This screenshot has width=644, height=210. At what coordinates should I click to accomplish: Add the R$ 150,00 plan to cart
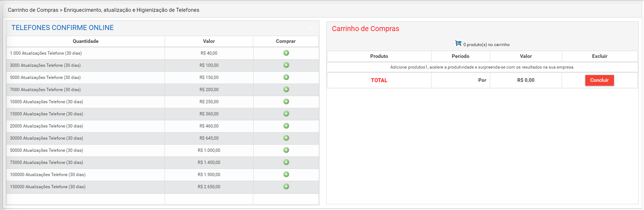(x=286, y=77)
